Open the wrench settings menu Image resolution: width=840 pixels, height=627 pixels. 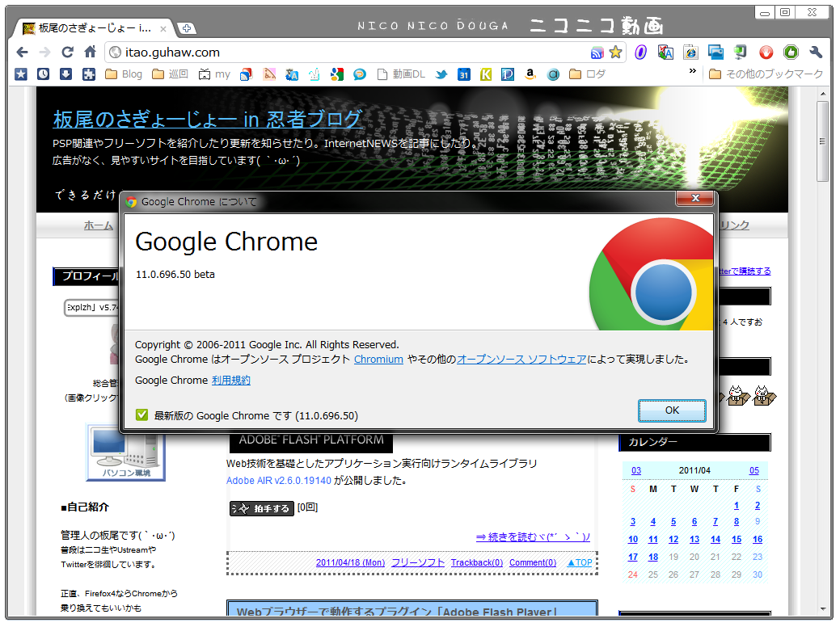point(816,52)
